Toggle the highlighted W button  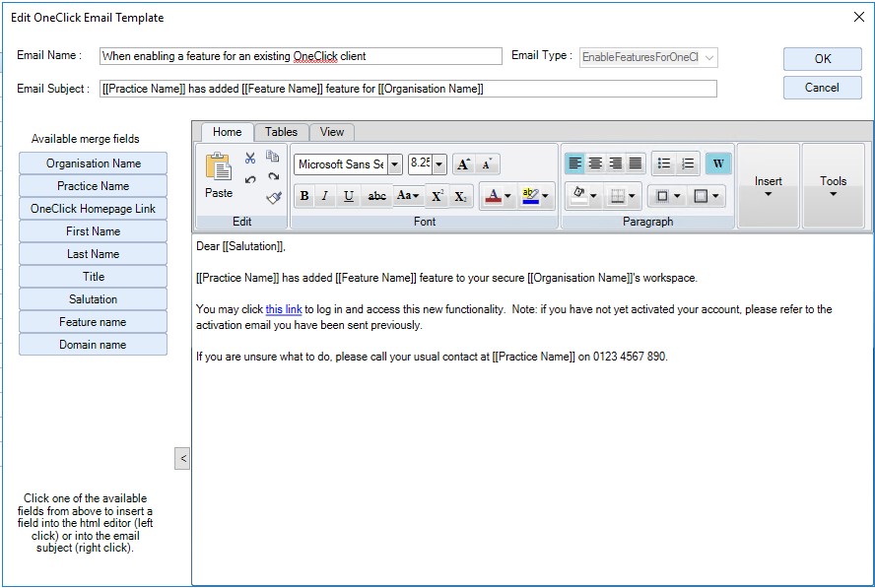click(718, 163)
